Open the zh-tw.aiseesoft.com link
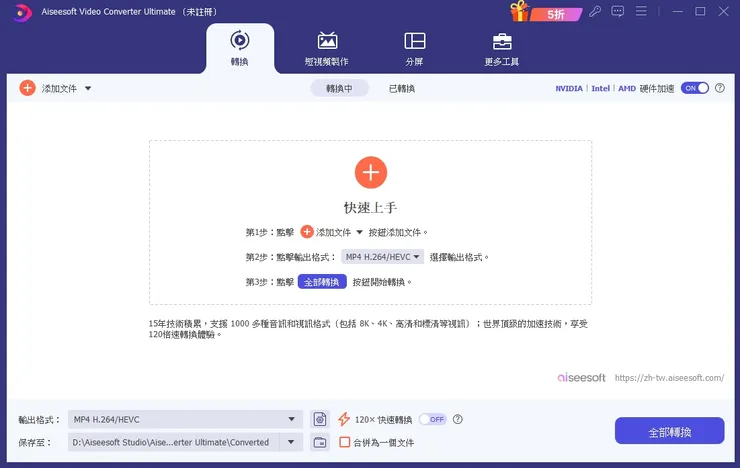This screenshot has height=468, width=740. tap(669, 377)
